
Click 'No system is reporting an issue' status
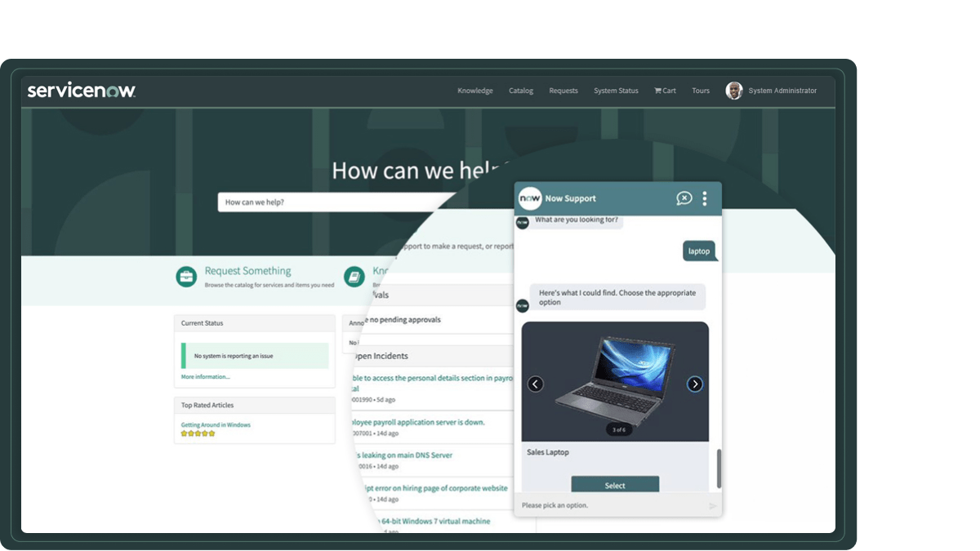[x=255, y=356]
